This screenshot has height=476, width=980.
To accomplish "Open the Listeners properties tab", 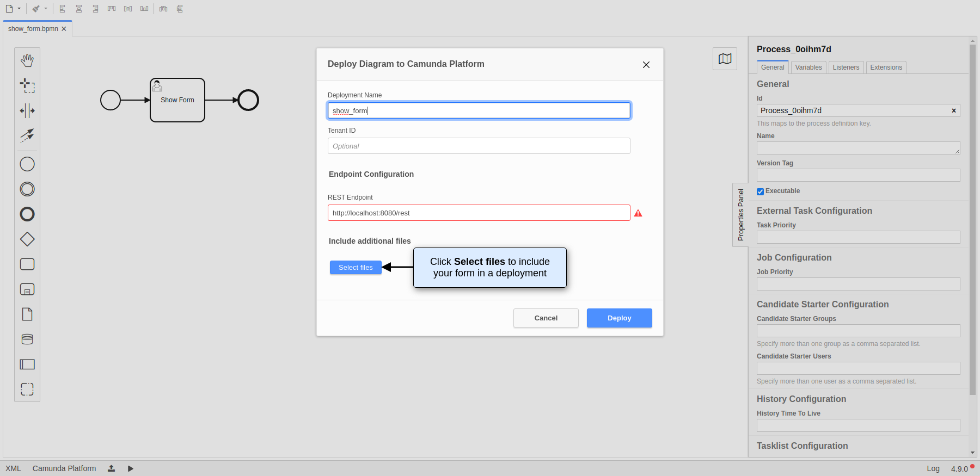I will point(846,67).
